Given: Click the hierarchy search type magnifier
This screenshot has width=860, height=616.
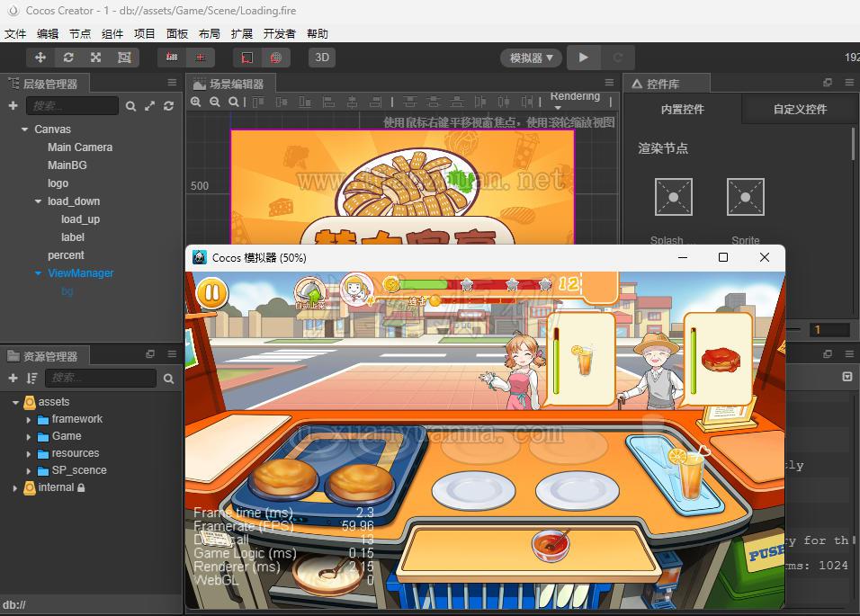Looking at the screenshot, I should (130, 106).
